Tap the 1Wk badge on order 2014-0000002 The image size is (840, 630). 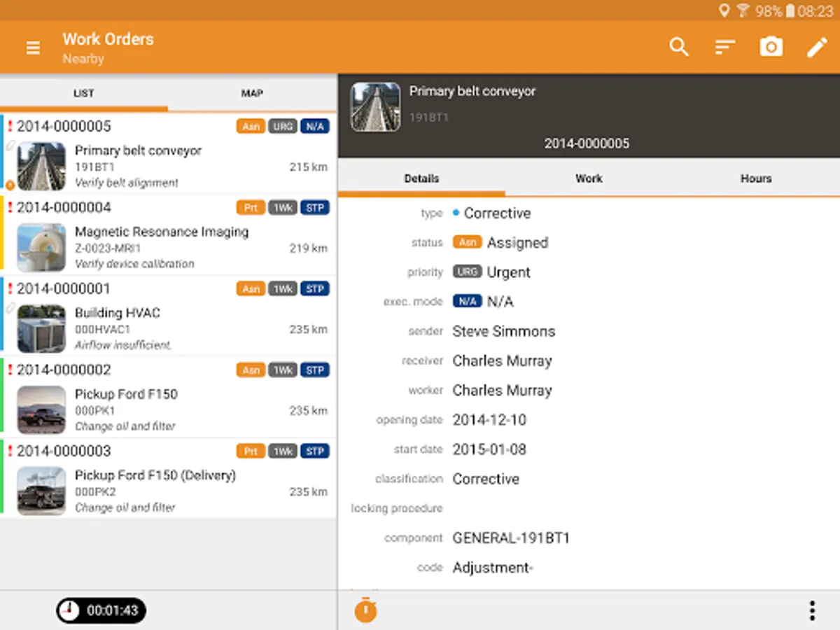[283, 370]
